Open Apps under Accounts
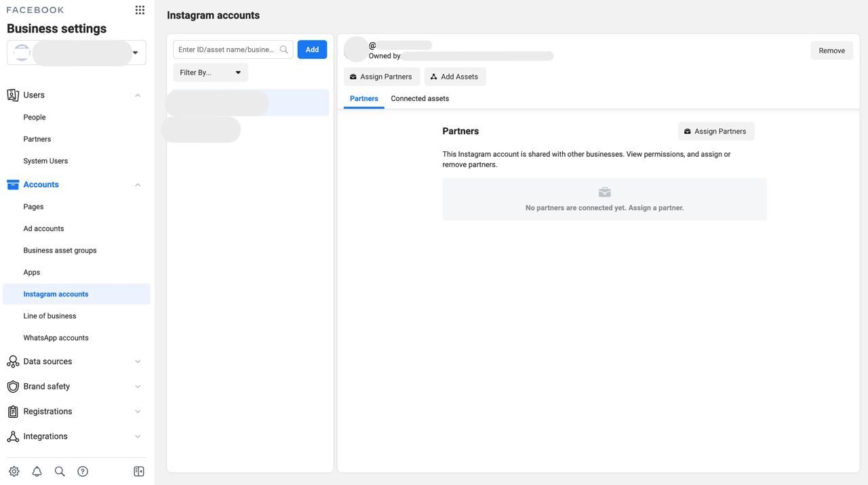The height and width of the screenshot is (485, 868). pos(32,272)
